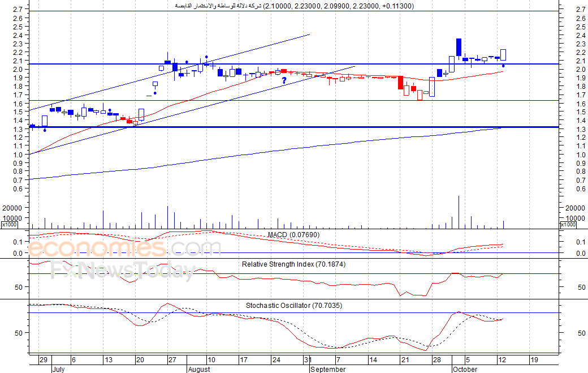This screenshot has width=588, height=373.
Task: Click 0.6 on the right price axis
Action: [x=581, y=189]
